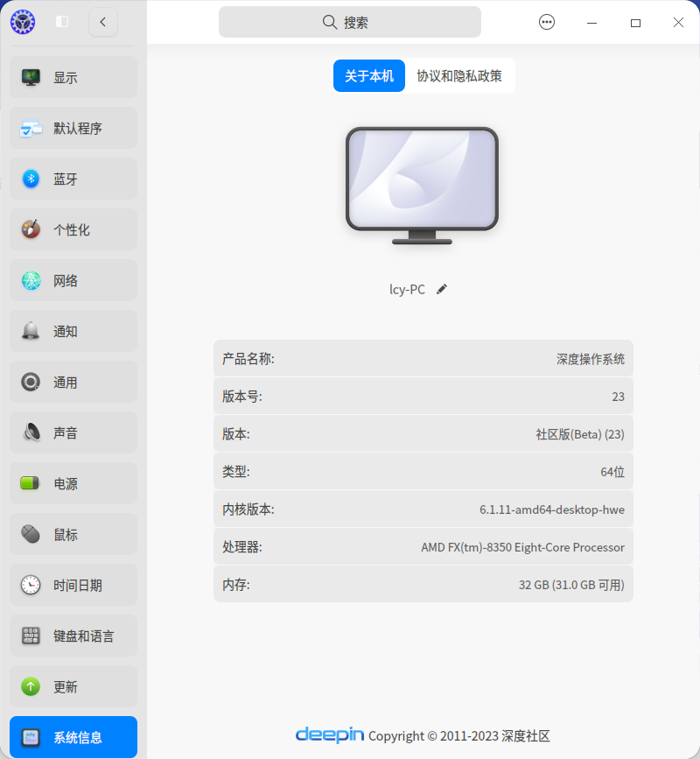
Task: Open the 更新 green arrow icon
Action: 31,686
